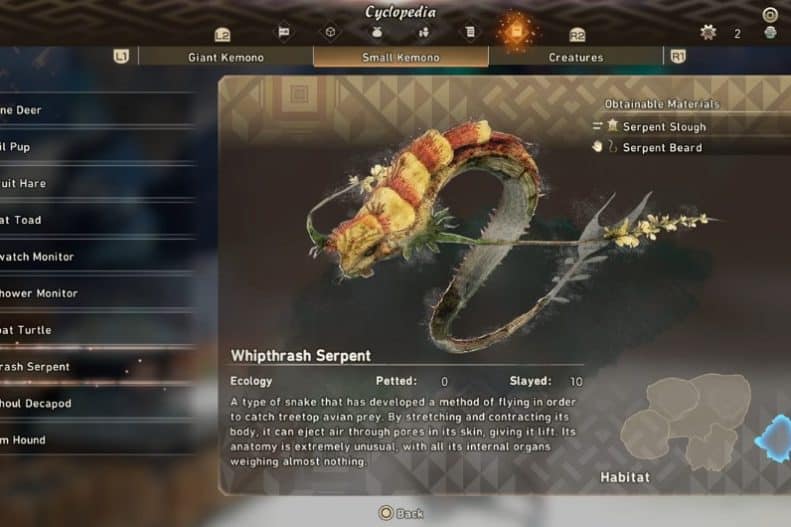791x527 pixels.
Task: Open the scroll document menu icon
Action: [x=470, y=32]
